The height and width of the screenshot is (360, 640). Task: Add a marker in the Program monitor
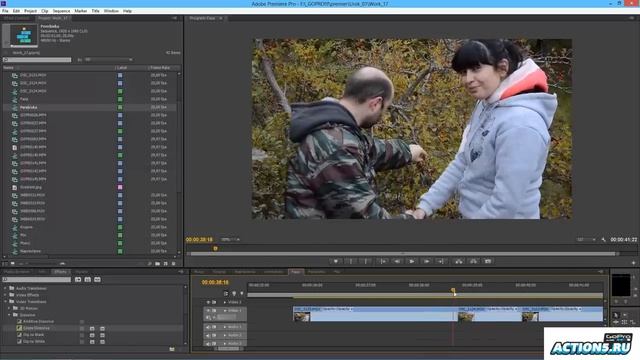coord(336,262)
